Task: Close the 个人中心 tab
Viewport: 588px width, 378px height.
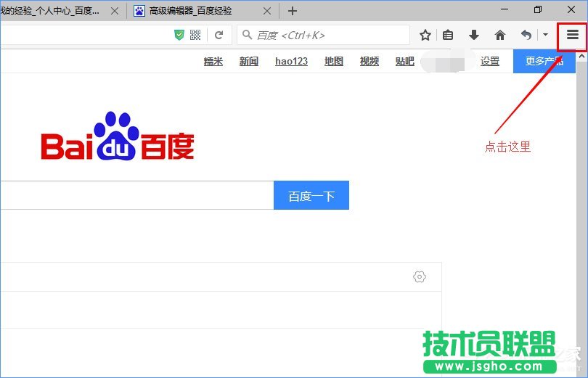Action: tap(115, 11)
